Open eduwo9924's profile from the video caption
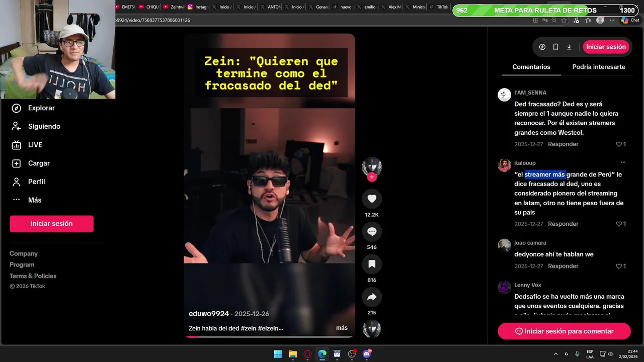Screen dimensions: 644x362 click(209, 314)
